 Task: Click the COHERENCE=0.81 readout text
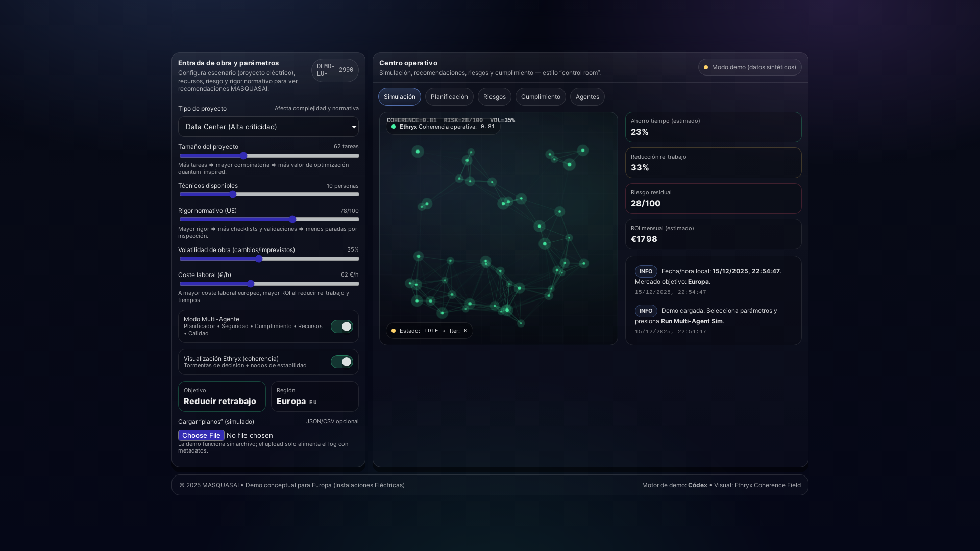point(411,120)
